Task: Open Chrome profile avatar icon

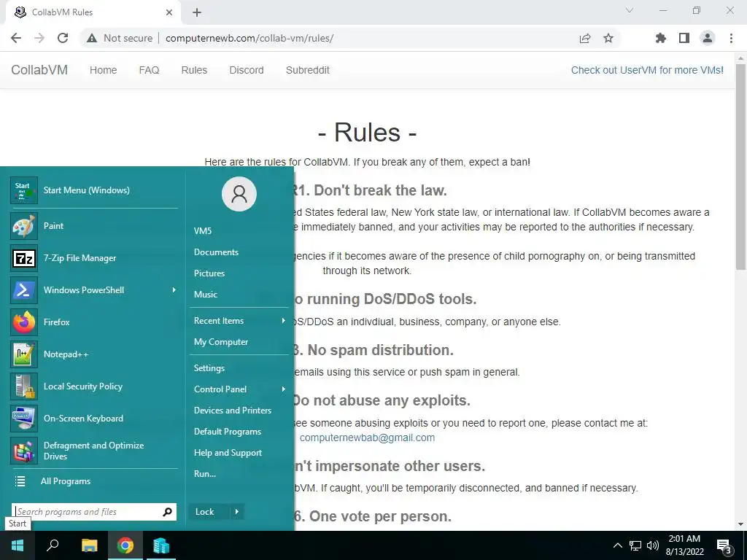Action: pos(708,38)
